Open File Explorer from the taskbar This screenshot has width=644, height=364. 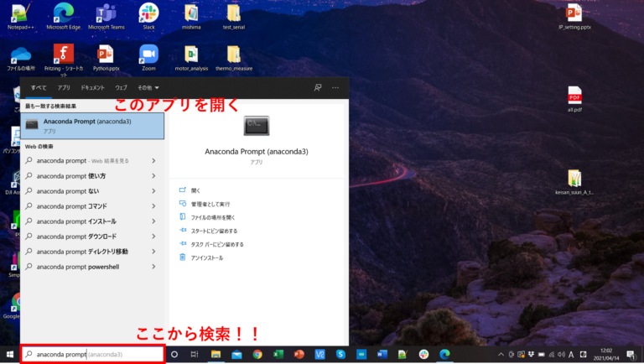(x=216, y=355)
